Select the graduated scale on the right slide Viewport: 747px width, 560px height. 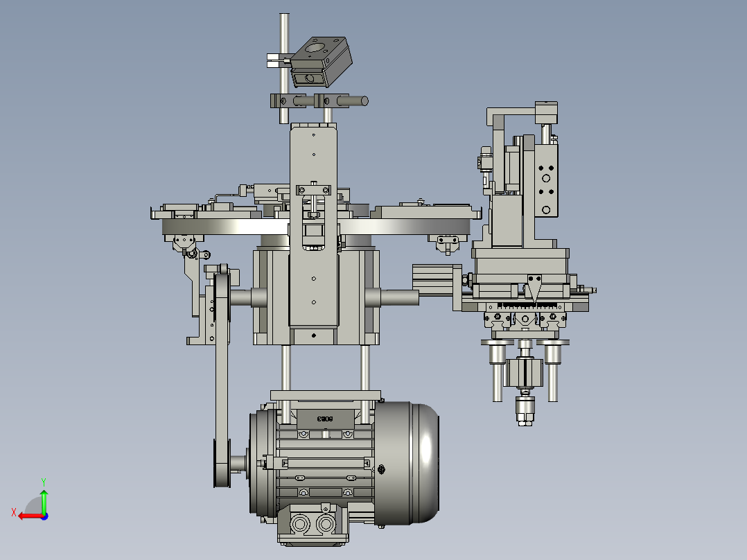pyautogui.click(x=528, y=306)
